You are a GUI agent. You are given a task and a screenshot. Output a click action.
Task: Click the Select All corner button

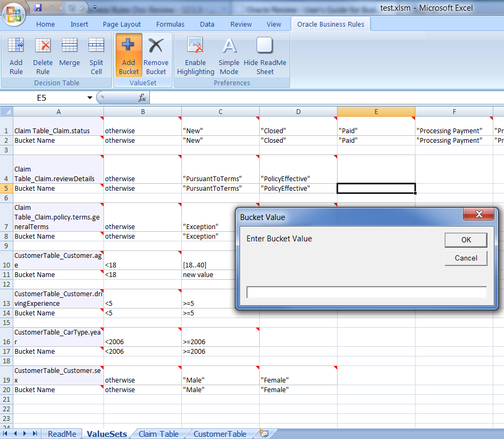coord(6,112)
